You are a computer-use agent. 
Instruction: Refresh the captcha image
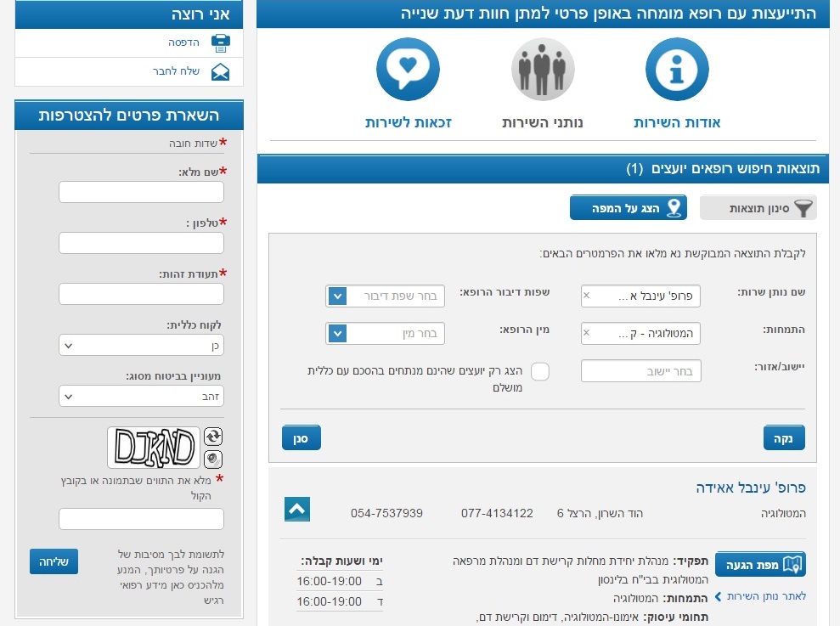(x=213, y=437)
